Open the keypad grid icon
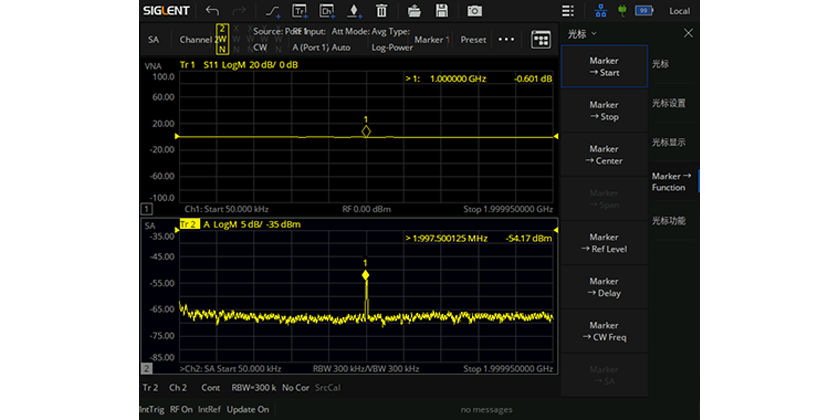Viewport: 840px width, 420px height. [541, 40]
